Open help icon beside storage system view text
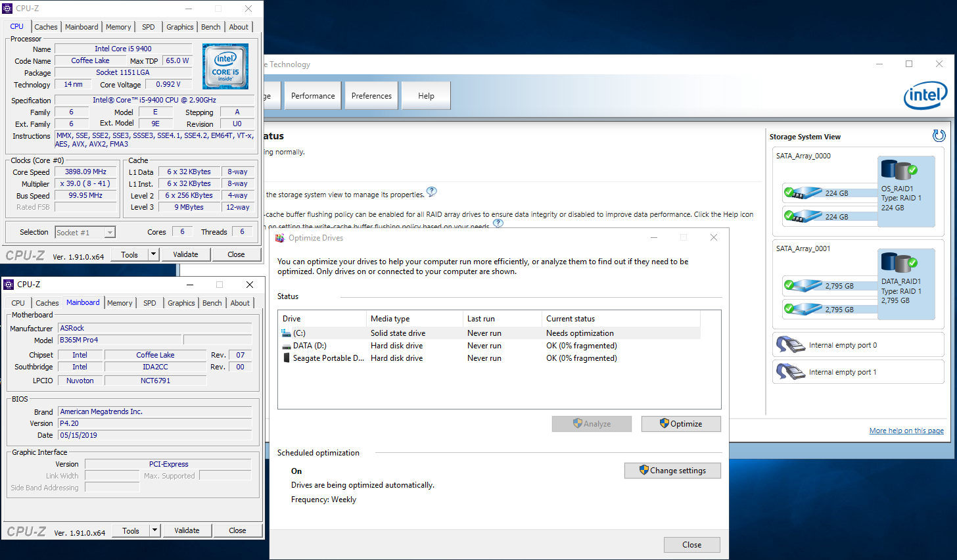The image size is (957, 560). pos(431,192)
